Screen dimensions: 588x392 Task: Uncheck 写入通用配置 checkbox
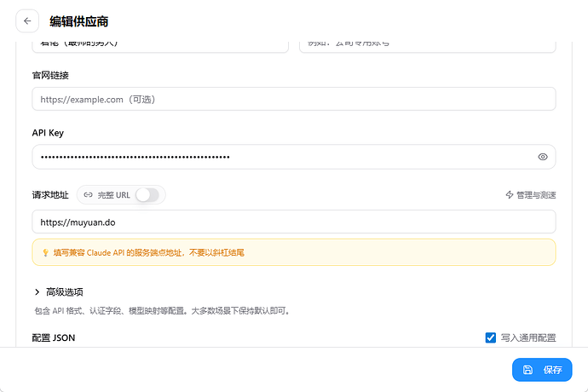[x=491, y=337]
